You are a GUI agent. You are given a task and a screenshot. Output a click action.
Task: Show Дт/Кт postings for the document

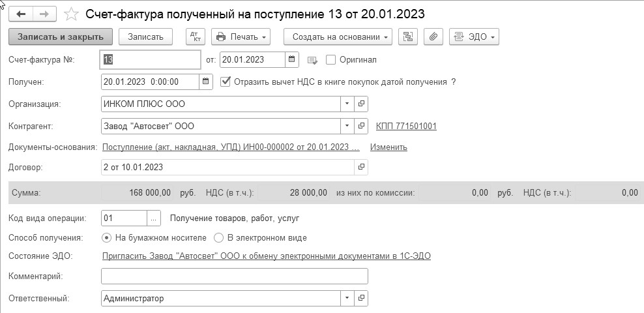click(x=196, y=37)
